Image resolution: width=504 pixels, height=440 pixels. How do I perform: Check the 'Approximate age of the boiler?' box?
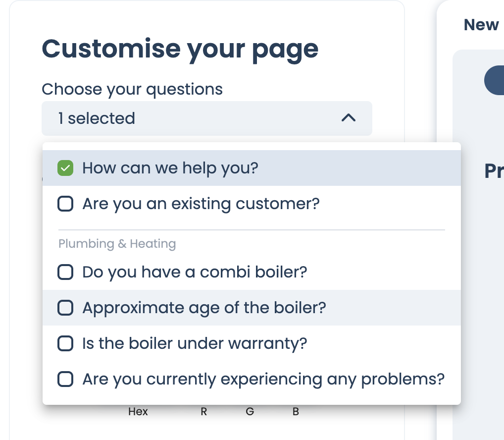pos(65,308)
